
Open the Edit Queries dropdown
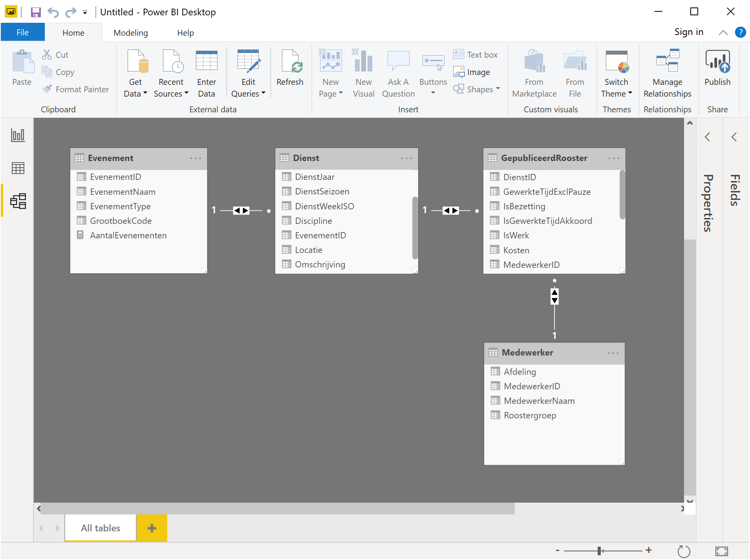(x=248, y=73)
